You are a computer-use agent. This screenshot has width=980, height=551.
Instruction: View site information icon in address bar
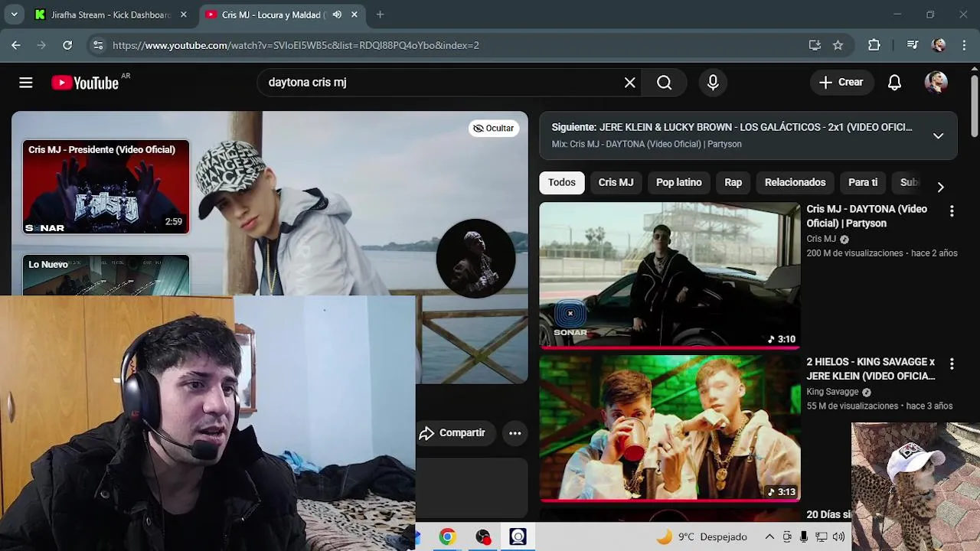pos(98,45)
